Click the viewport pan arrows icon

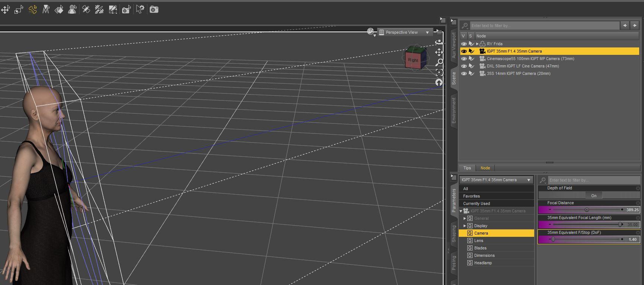439,52
